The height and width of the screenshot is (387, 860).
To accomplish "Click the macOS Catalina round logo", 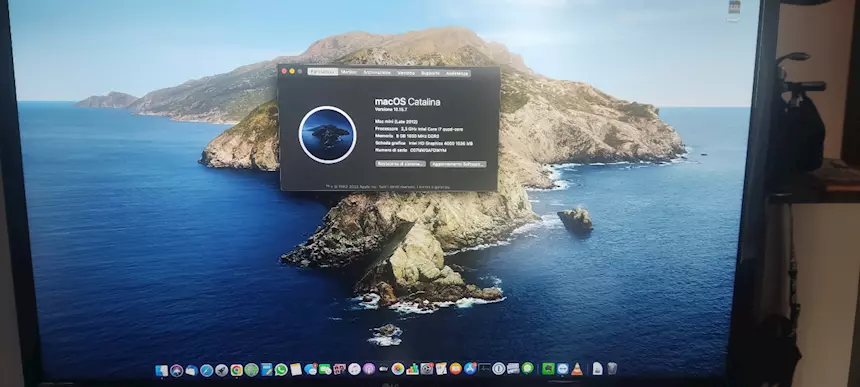I will click(327, 135).
